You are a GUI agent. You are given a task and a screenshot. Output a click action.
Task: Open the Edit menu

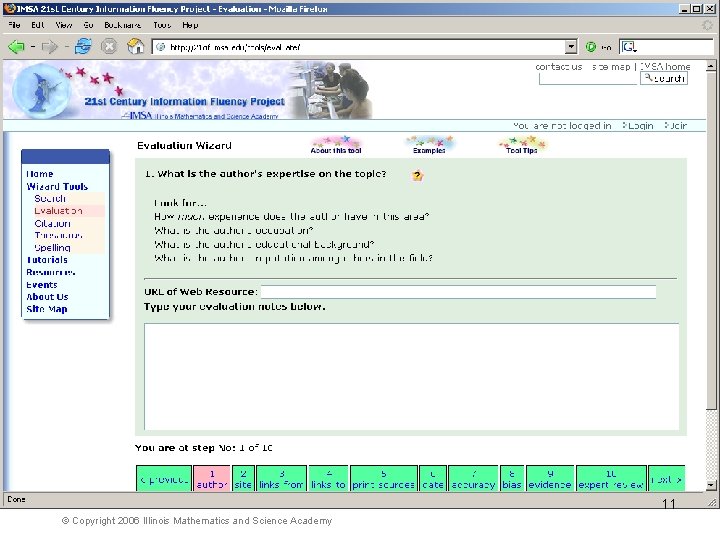point(38,25)
